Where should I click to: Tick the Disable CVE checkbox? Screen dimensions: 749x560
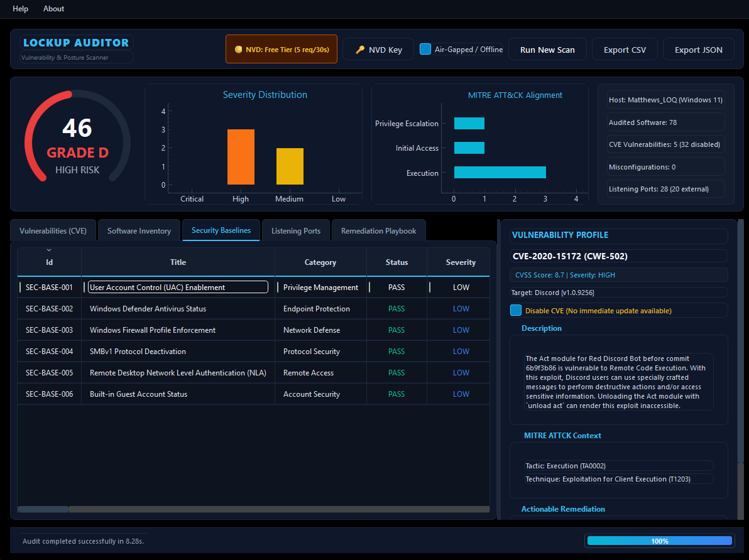click(x=516, y=310)
